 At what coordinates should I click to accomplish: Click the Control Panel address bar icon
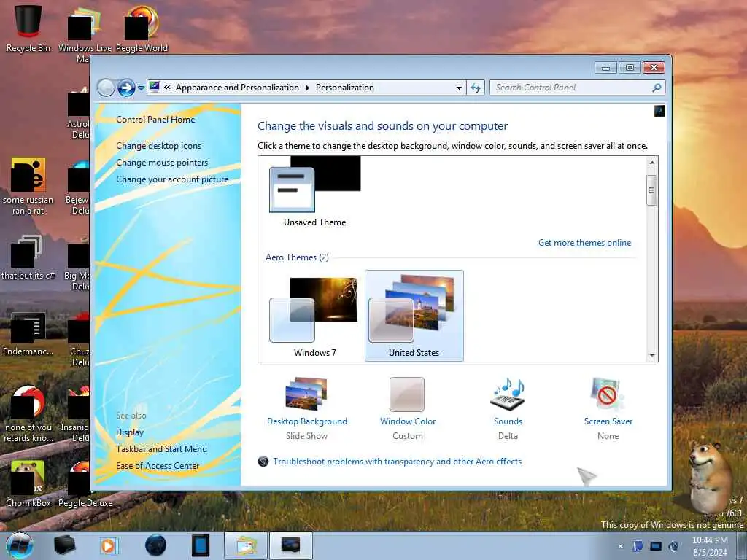(155, 87)
